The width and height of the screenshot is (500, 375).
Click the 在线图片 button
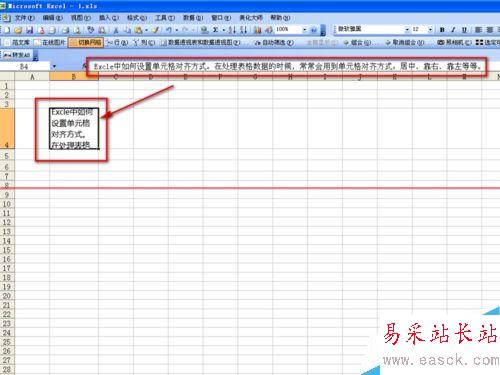tap(50, 43)
